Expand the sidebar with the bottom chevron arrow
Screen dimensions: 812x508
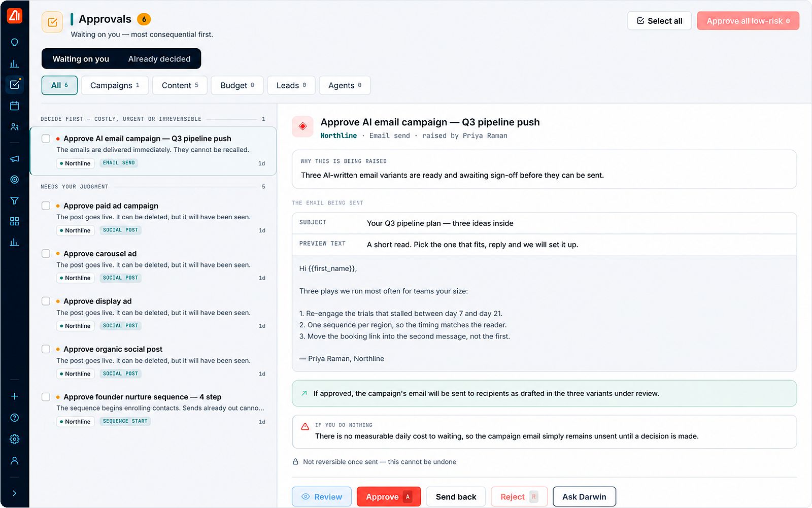(x=15, y=493)
